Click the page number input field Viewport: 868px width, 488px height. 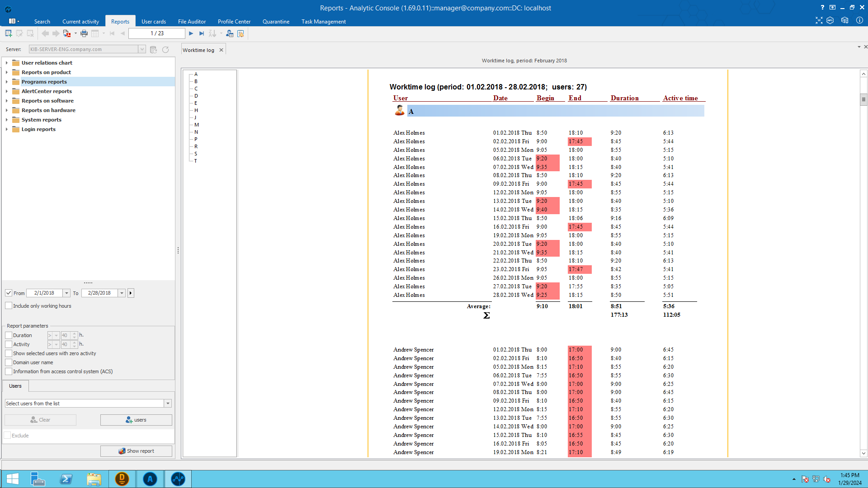157,33
